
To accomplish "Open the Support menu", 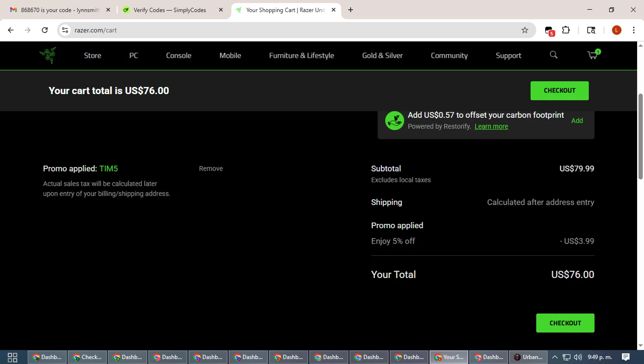I will [508, 55].
